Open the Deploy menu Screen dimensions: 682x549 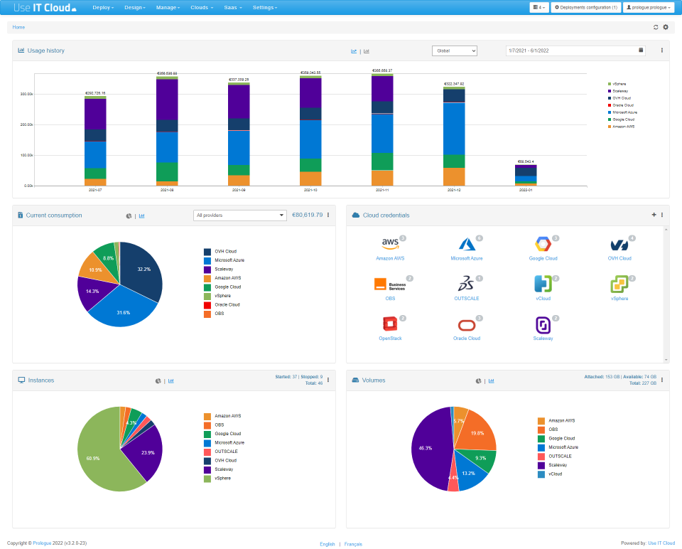[x=103, y=7]
